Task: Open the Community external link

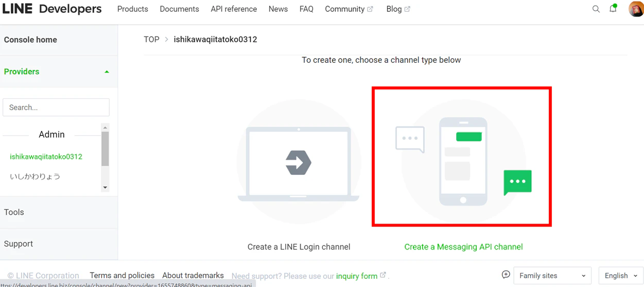Action: coord(349,9)
